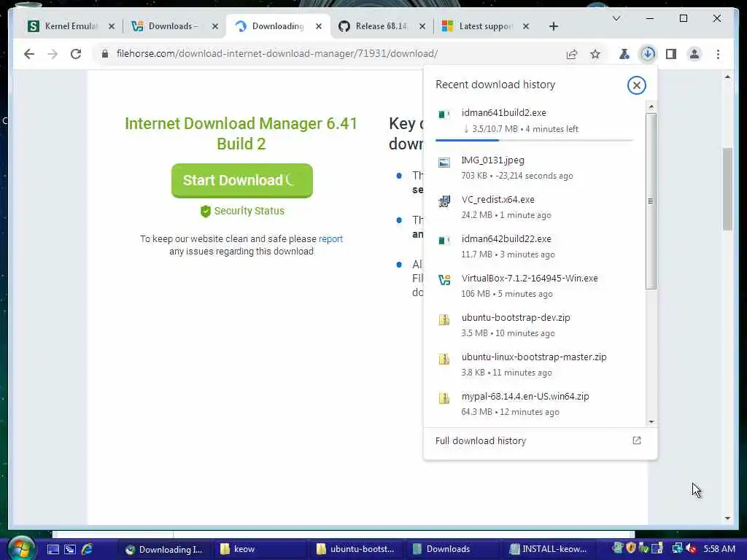The height and width of the screenshot is (560, 747).
Task: Click the report link
Action: tap(330, 239)
